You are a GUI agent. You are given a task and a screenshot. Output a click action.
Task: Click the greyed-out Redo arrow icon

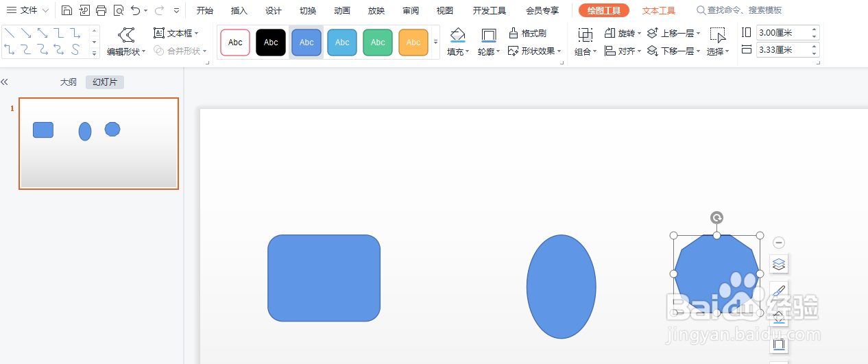pos(159,10)
